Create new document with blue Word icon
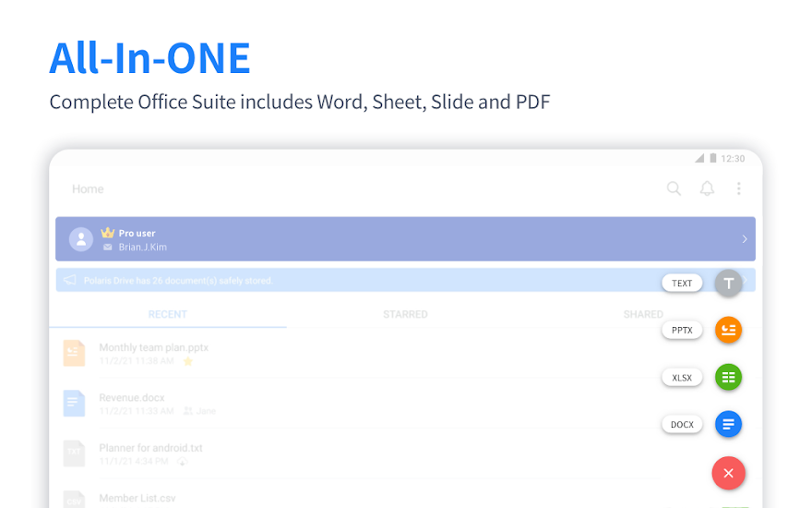Image resolution: width=812 pixels, height=508 pixels. [x=728, y=424]
